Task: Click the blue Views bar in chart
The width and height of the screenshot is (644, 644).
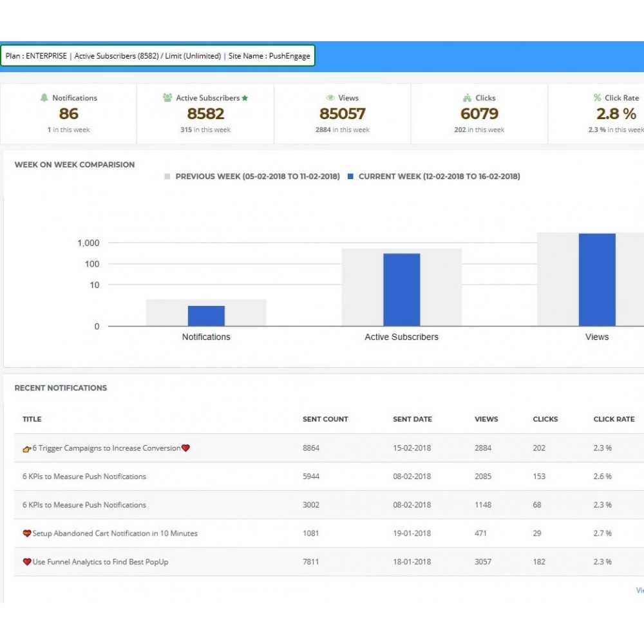Action: click(597, 279)
